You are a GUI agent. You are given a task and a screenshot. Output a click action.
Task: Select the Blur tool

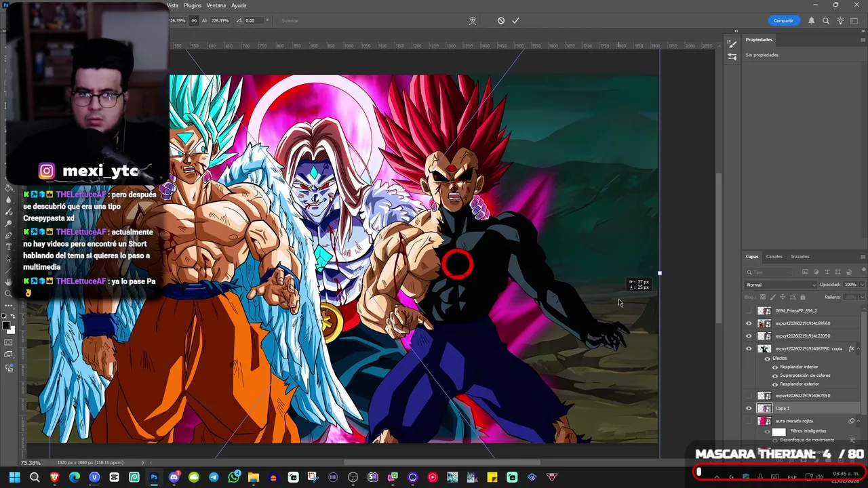tap(9, 200)
